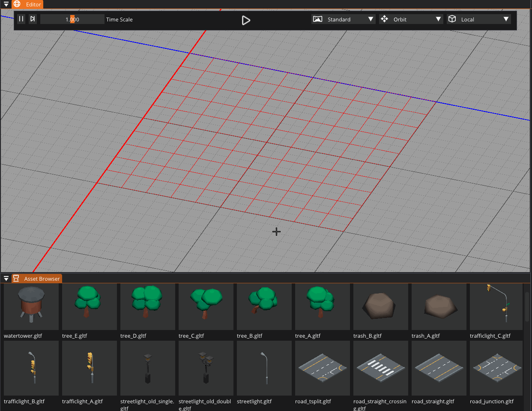Open the Standard render mode dropdown
Screen dimensions: 532x411
(x=371, y=19)
